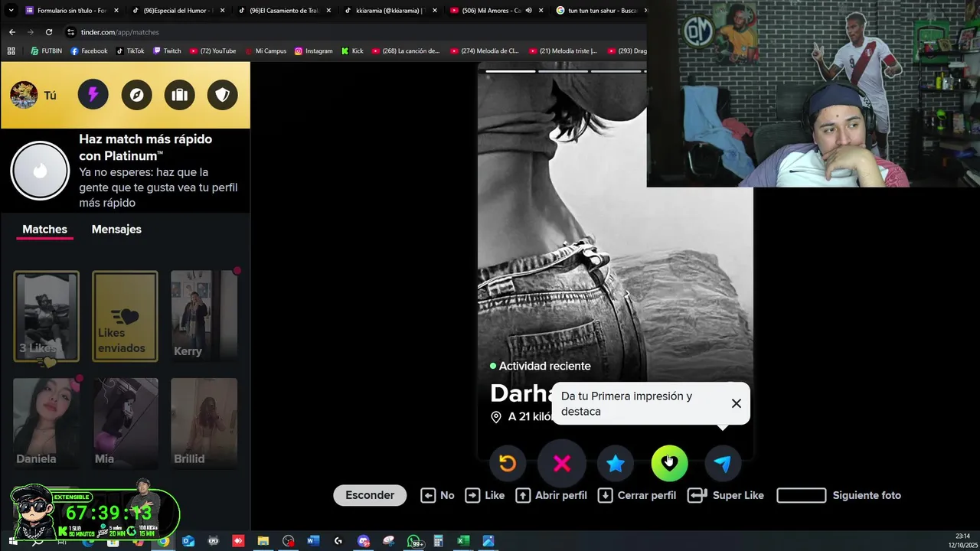980x551 pixels.
Task: Open the Apps grid bookmark icon
Action: [x=11, y=51]
